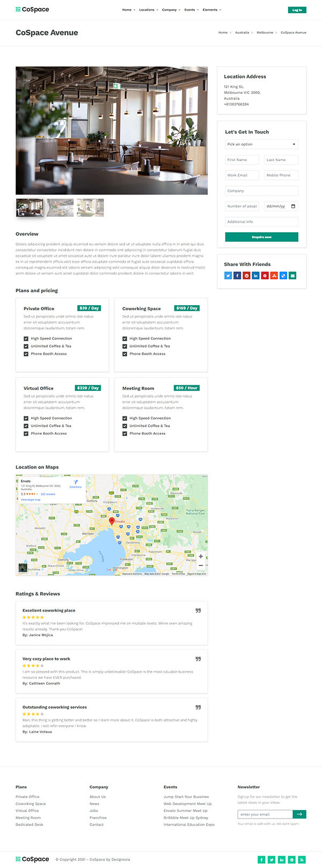Click the Pinterest share icon
This screenshot has width=322, height=868.
click(265, 276)
